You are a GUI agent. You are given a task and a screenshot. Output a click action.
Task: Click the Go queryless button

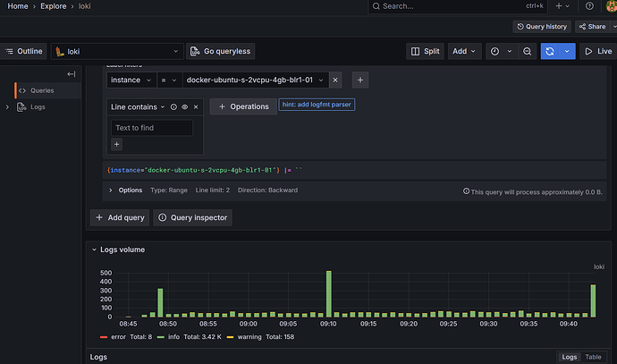click(x=221, y=52)
